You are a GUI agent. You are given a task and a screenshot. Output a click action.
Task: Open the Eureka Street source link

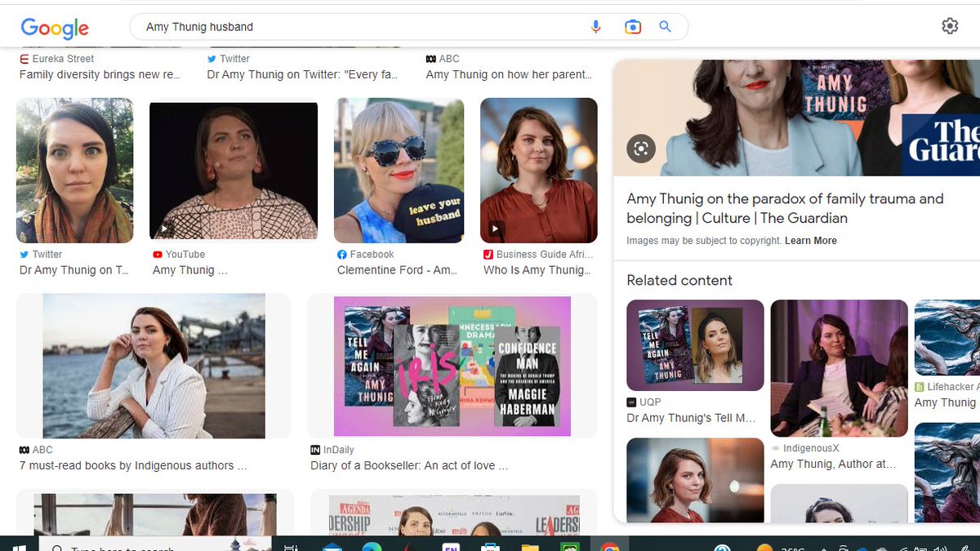coord(57,59)
